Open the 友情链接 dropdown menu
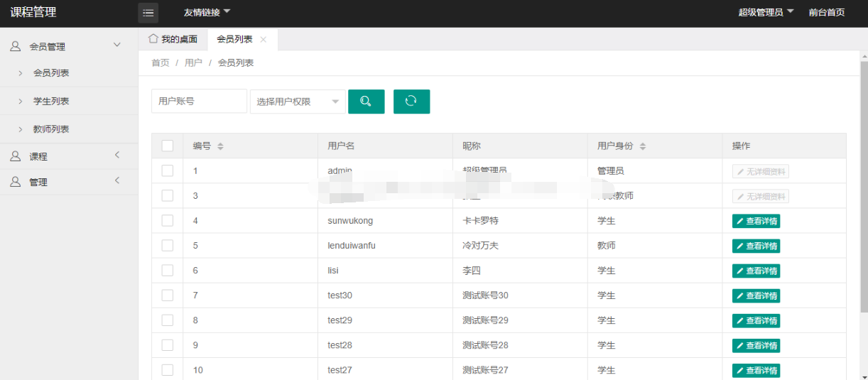This screenshot has width=868, height=380. (x=207, y=12)
